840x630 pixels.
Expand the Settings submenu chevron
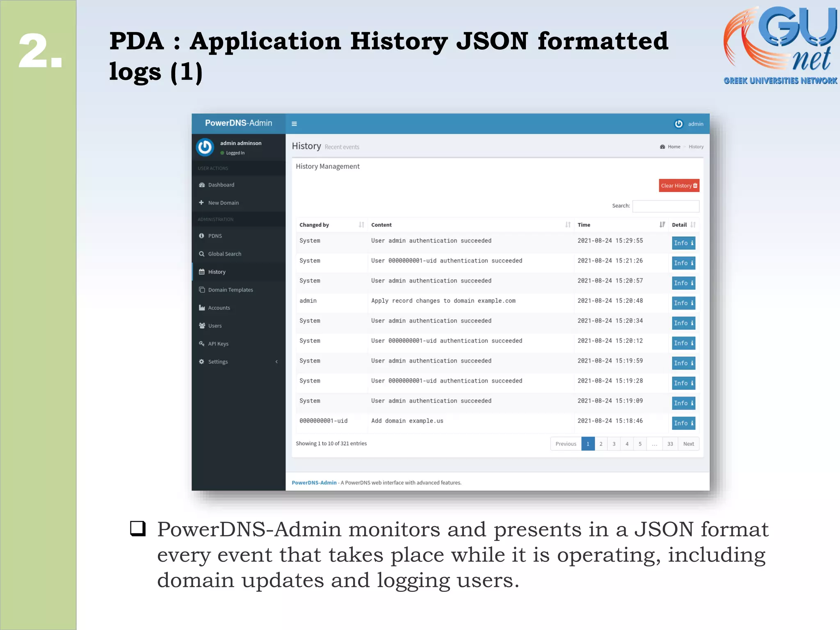276,362
